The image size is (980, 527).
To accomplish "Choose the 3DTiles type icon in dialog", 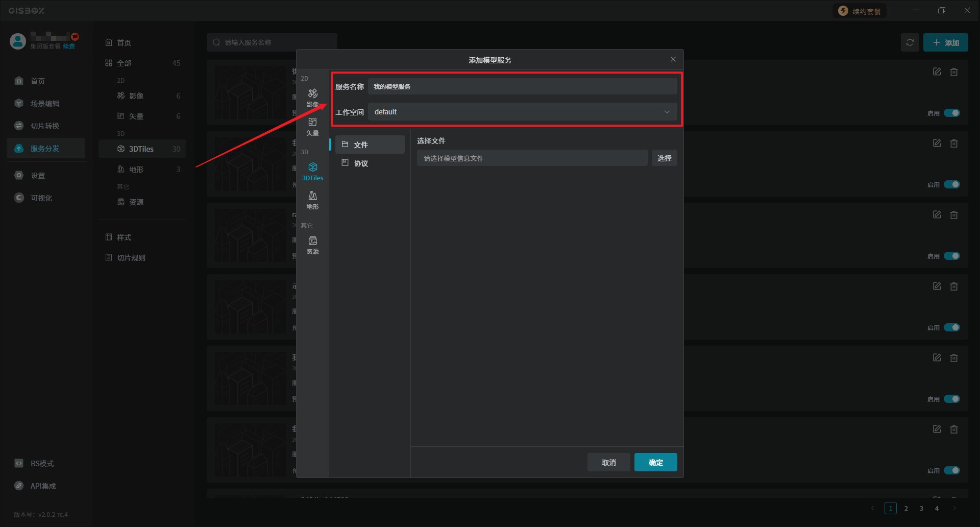I will click(312, 171).
